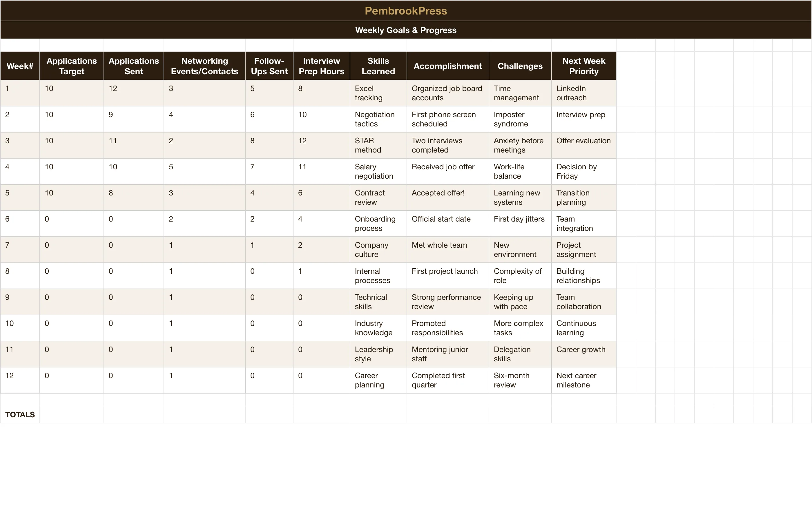Screen dimensions: 812x522
Task: Click the Project assignment cell
Action: click(583, 249)
